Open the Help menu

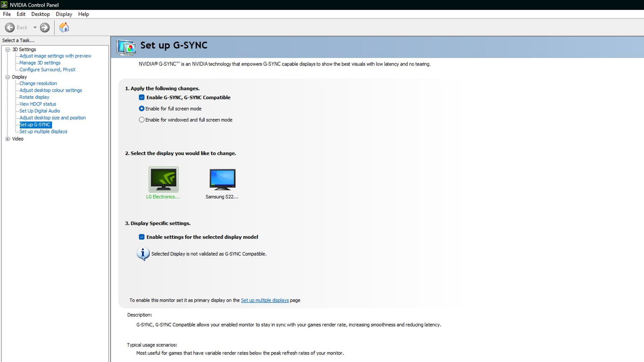[84, 14]
